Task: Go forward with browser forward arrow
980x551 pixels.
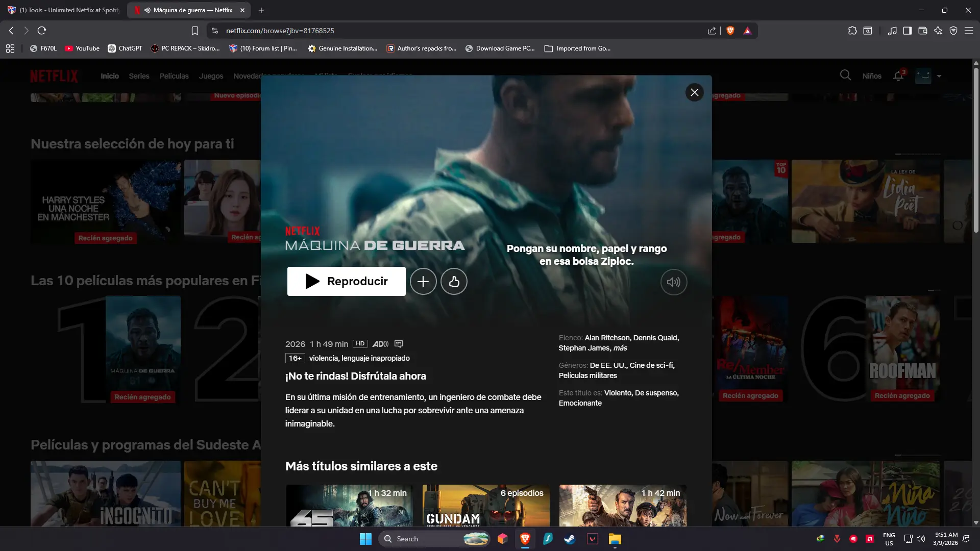Action: [x=26, y=31]
